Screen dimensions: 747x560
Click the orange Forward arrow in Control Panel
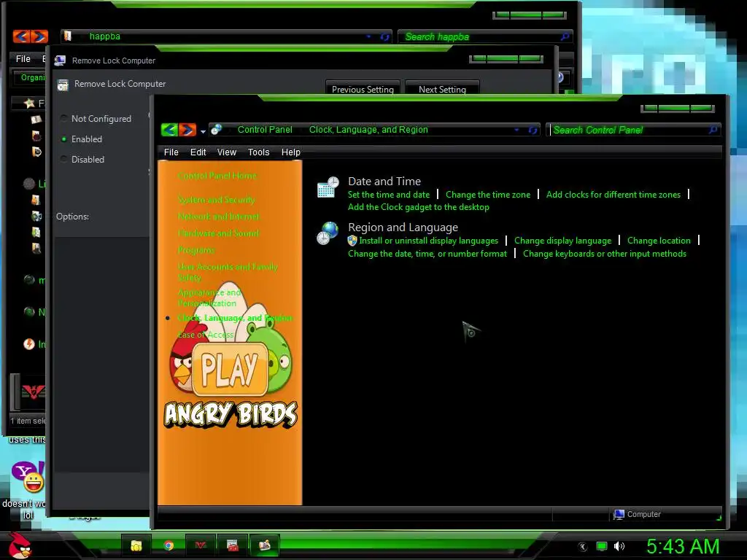tap(187, 130)
